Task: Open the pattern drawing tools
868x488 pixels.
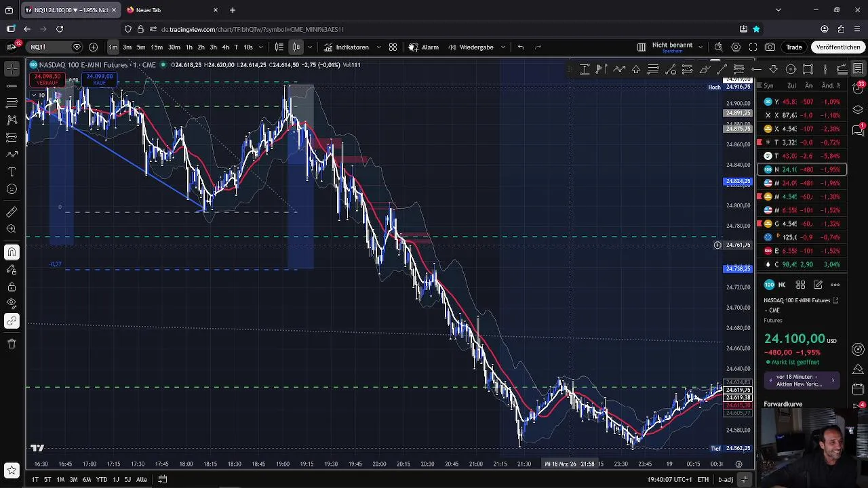Action: (12, 120)
